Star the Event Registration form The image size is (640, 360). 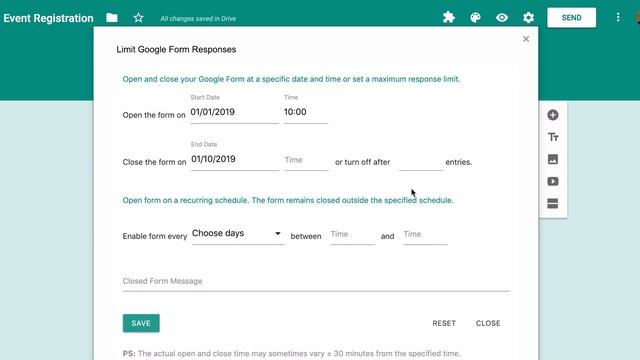[x=138, y=18]
